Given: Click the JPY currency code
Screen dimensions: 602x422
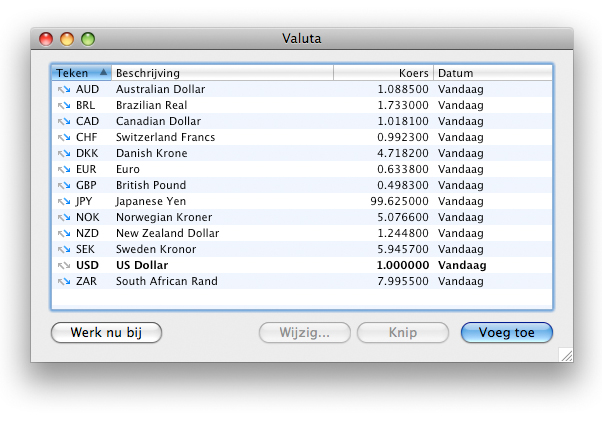Looking at the screenshot, I should pyautogui.click(x=84, y=201).
